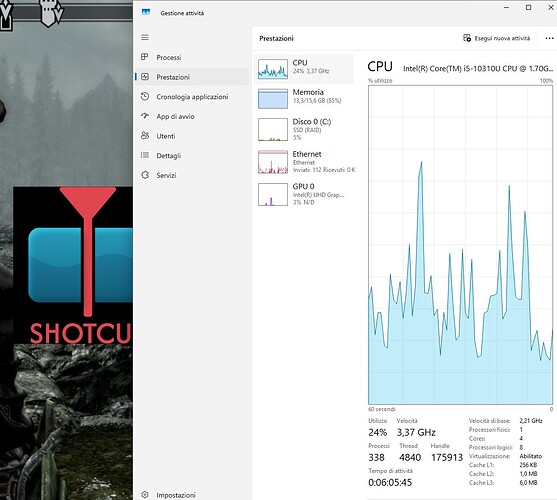This screenshot has width=557, height=500.
Task: Click the GPU 0 resource label
Action: (303, 186)
